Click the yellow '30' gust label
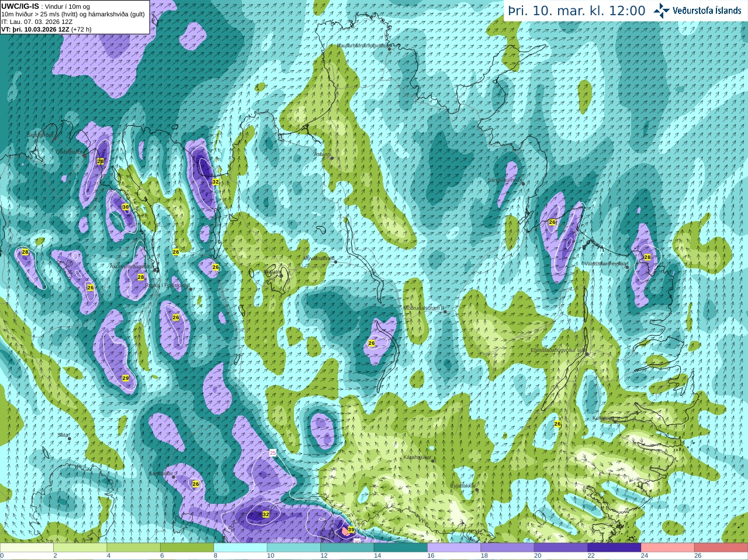The image size is (748, 560). pyautogui.click(x=125, y=207)
